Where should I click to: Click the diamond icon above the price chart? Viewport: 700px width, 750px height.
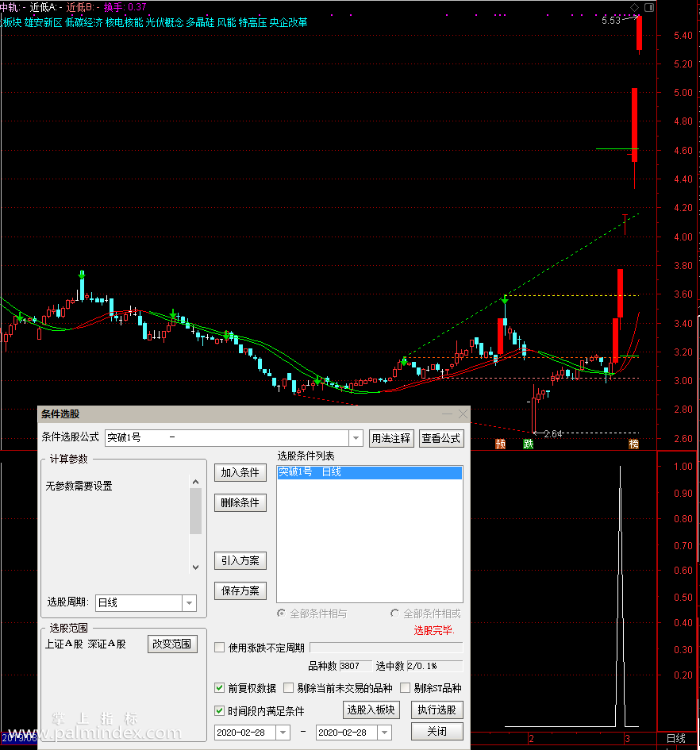(634, 7)
